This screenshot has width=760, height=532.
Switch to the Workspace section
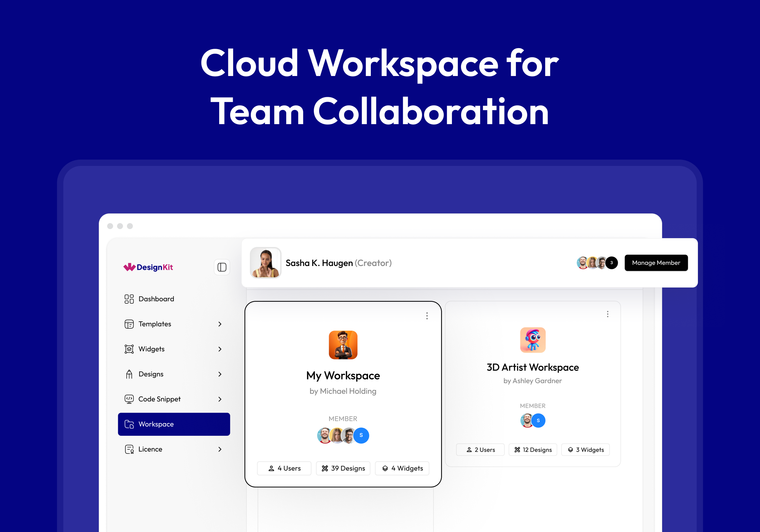(156, 424)
